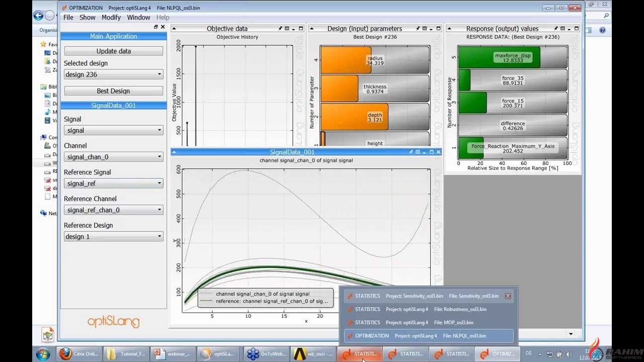Select the difference response bar

513,126
